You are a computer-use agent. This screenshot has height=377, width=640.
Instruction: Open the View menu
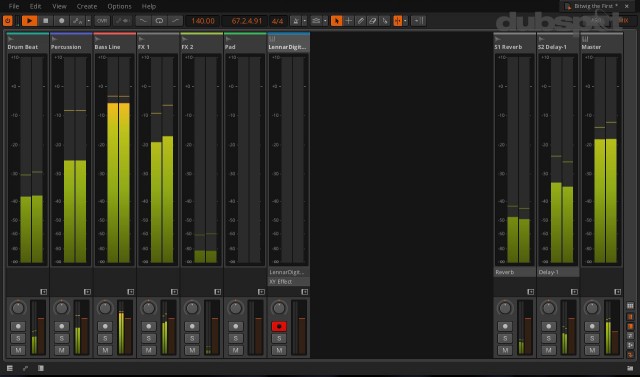pos(59,6)
